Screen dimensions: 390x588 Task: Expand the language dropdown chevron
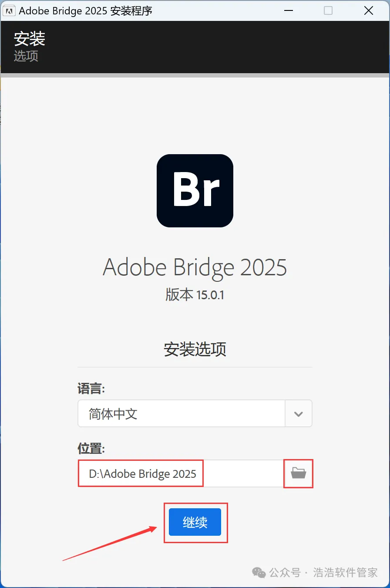298,414
